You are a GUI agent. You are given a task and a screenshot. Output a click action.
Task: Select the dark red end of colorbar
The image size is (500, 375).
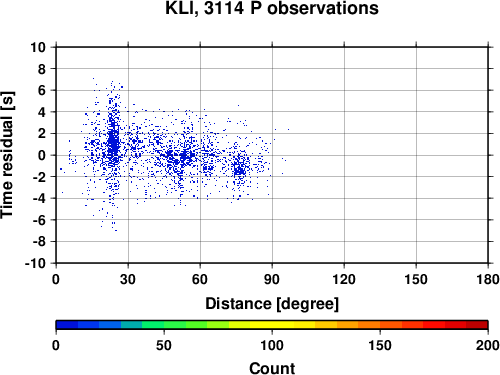click(477, 325)
